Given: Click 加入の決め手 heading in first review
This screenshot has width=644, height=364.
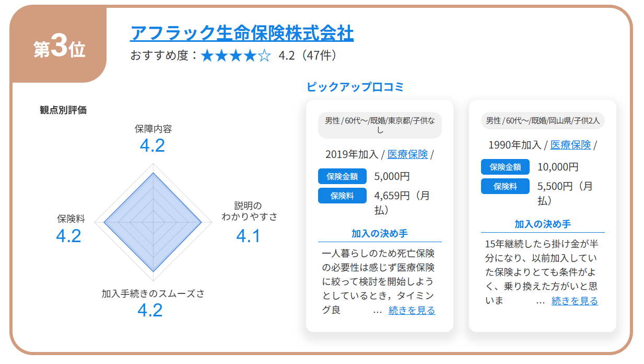Looking at the screenshot, I should (380, 233).
